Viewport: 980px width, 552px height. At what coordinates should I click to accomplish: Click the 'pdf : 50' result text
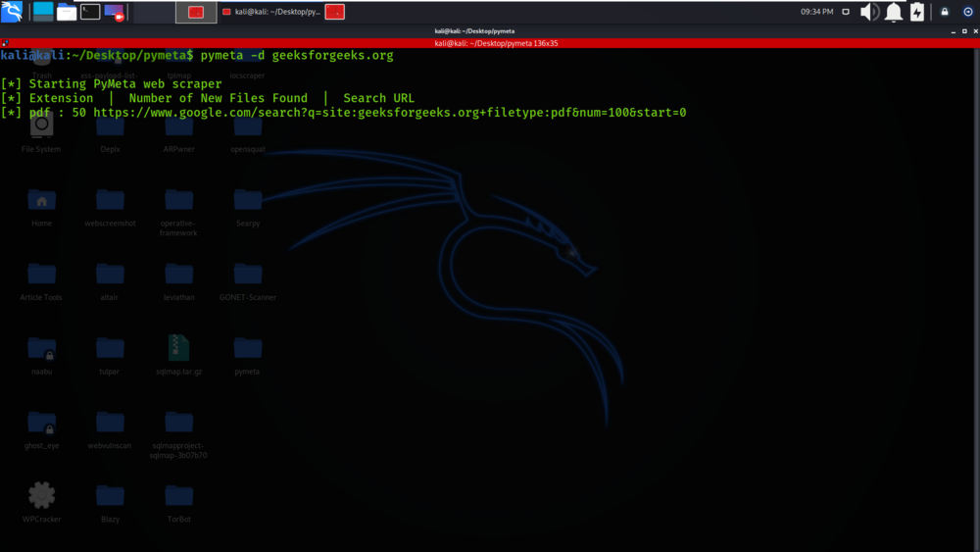click(x=58, y=113)
